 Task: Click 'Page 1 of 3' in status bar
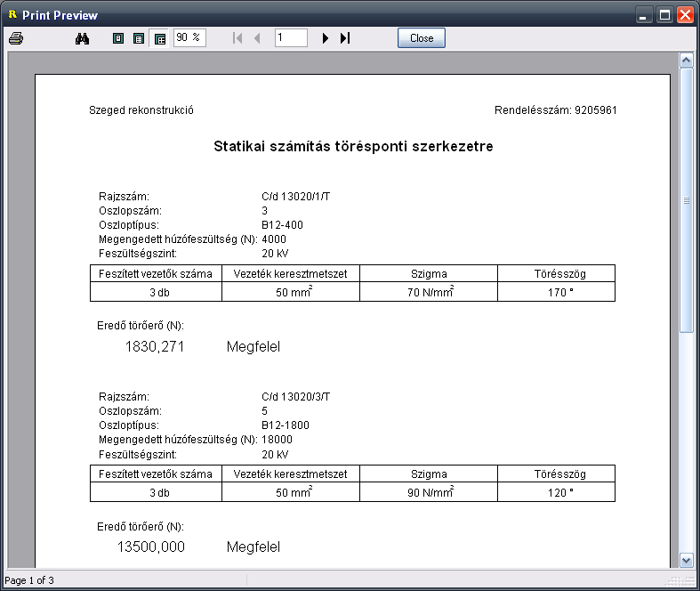tap(29, 580)
